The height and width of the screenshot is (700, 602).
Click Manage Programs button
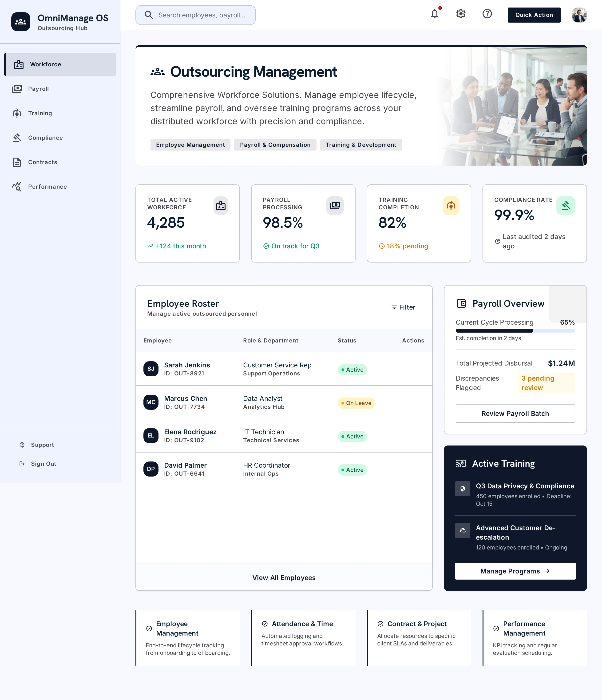point(515,571)
